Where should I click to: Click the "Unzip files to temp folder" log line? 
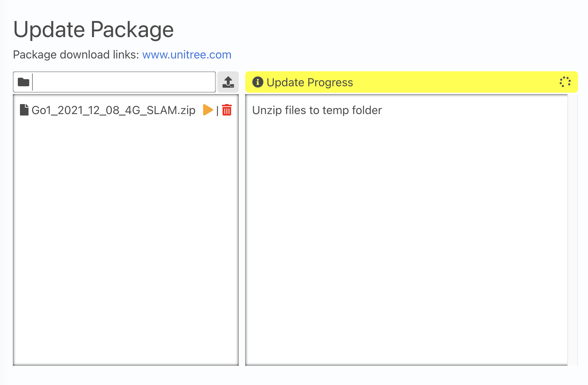point(317,110)
